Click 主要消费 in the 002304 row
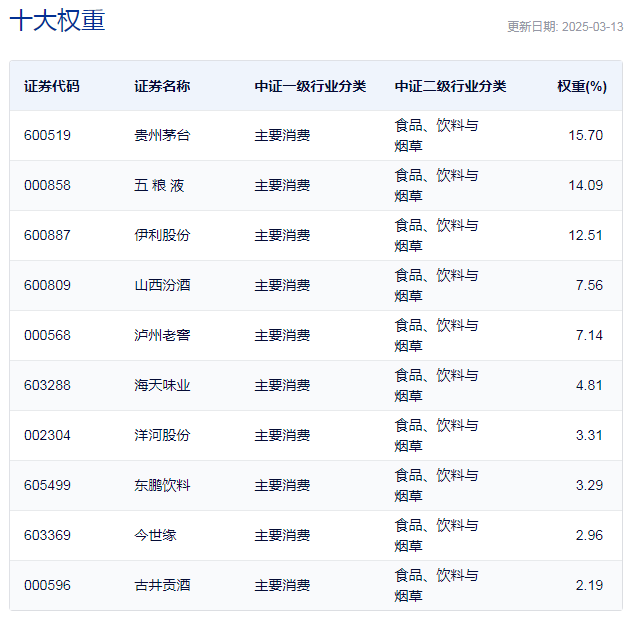 (x=282, y=435)
